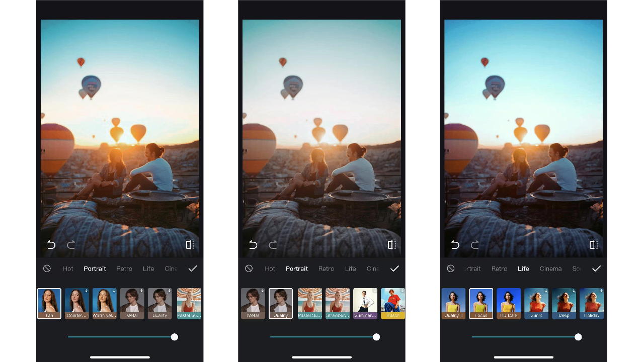The width and height of the screenshot is (644, 362).
Task: Apply the Pastel Summer filter
Action: tap(309, 303)
